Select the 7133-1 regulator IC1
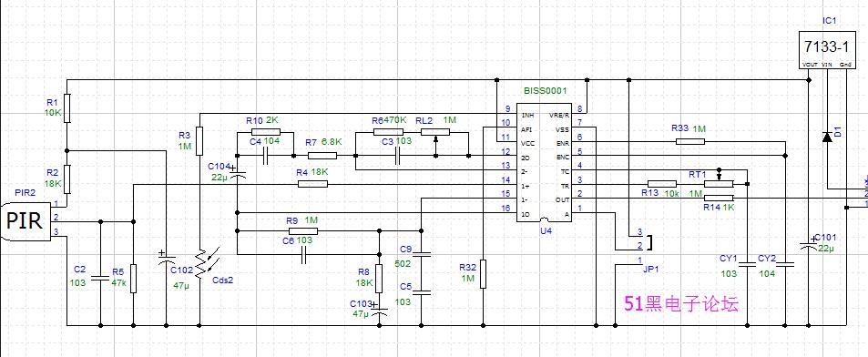868x357 pixels. tap(826, 50)
